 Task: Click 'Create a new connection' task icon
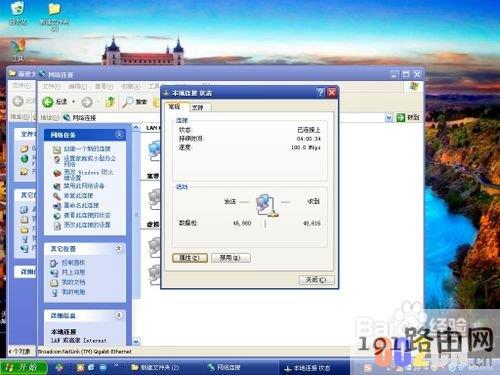[x=57, y=149]
